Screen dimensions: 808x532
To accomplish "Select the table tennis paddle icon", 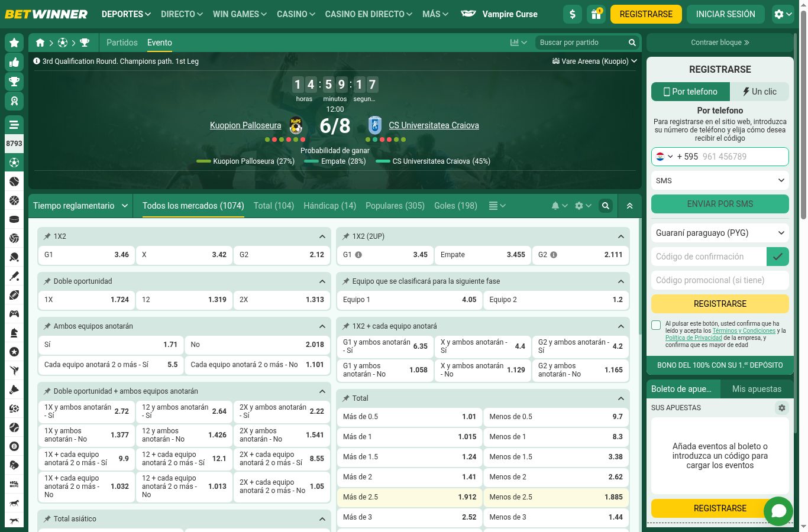I will (14, 257).
